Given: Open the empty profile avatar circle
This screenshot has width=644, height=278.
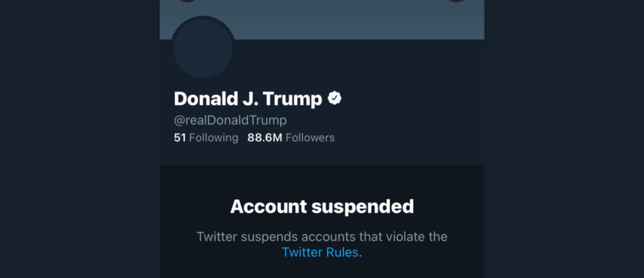Looking at the screenshot, I should point(203,48).
